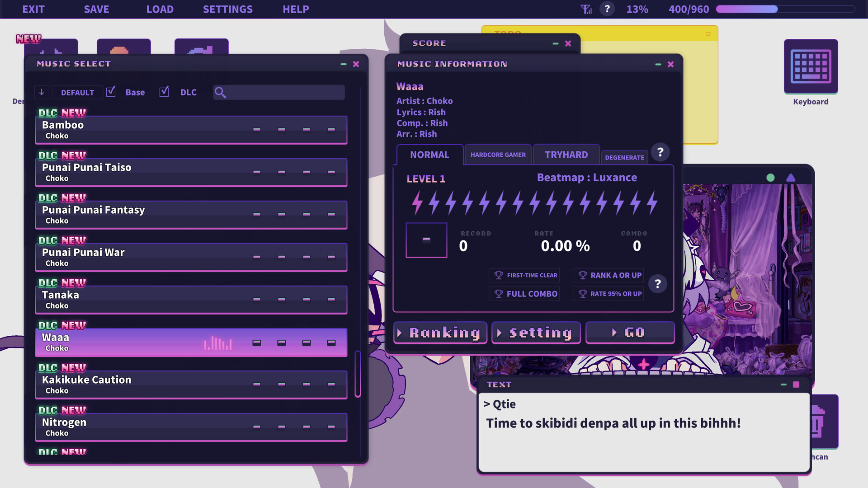Viewport: 868px width, 488px height.
Task: Click the sort arrow icon in Music Select
Action: [x=42, y=92]
